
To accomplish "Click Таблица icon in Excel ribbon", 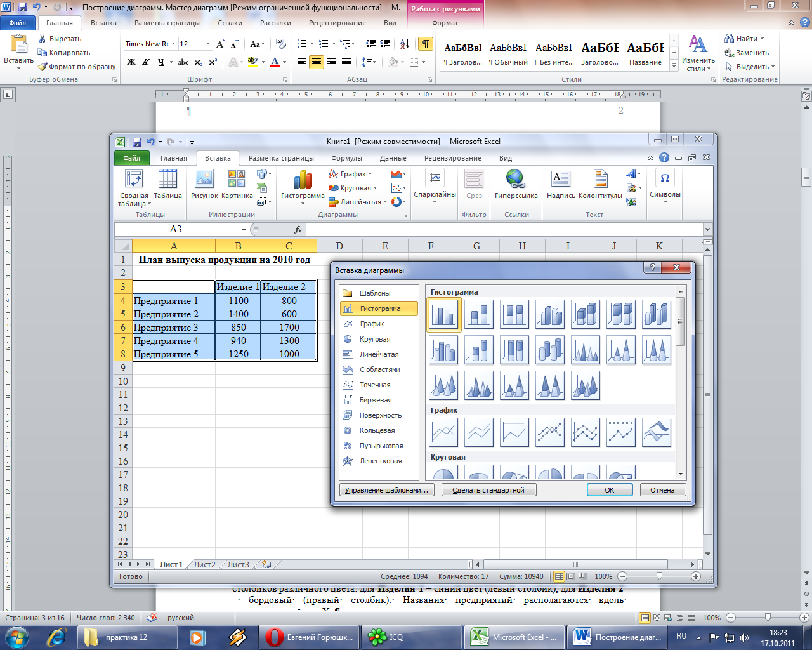I will (168, 180).
